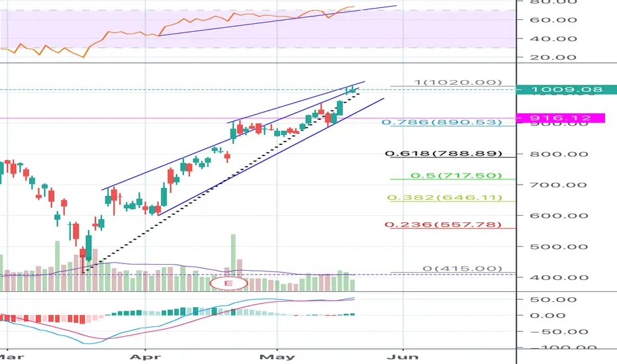Image resolution: width=617 pixels, height=364 pixels.
Task: Click the Mar date axis label
Action: tap(11, 357)
